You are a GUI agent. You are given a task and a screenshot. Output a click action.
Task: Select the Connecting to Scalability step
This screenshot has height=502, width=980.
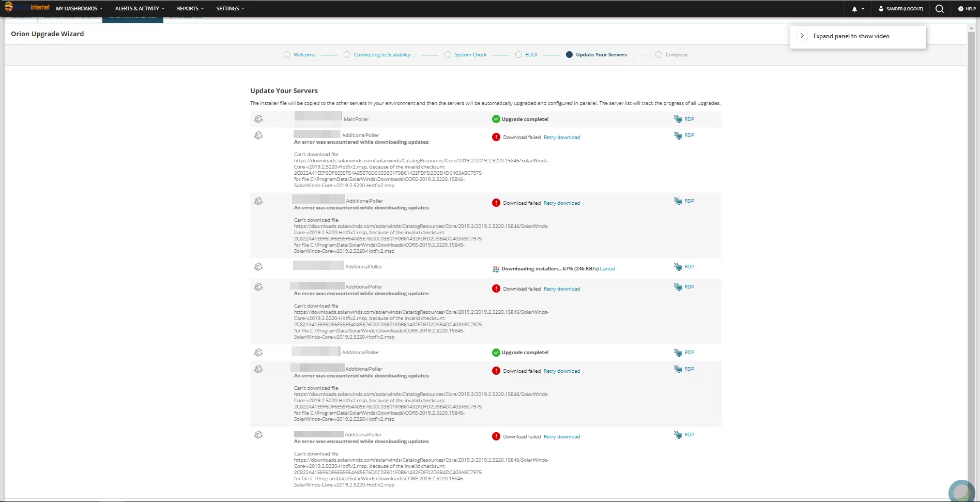pos(380,55)
